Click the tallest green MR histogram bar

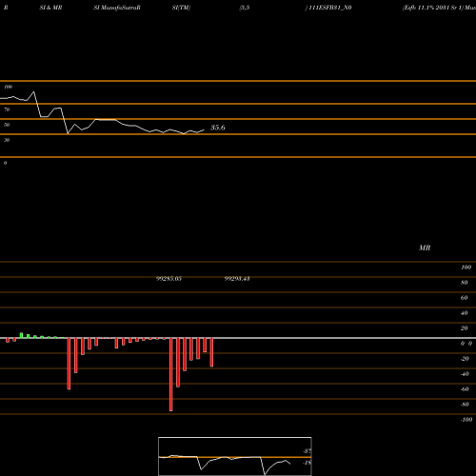pyautogui.click(x=21, y=335)
